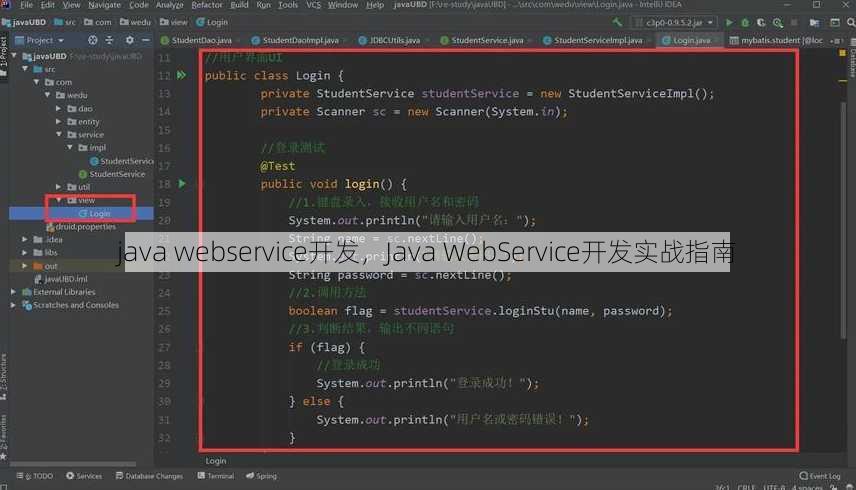Select Scratches and Consoles tree item

pos(70,305)
